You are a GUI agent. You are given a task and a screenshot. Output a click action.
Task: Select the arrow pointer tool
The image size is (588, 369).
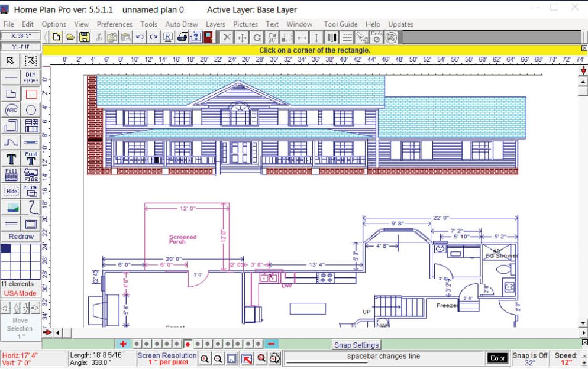[11, 60]
